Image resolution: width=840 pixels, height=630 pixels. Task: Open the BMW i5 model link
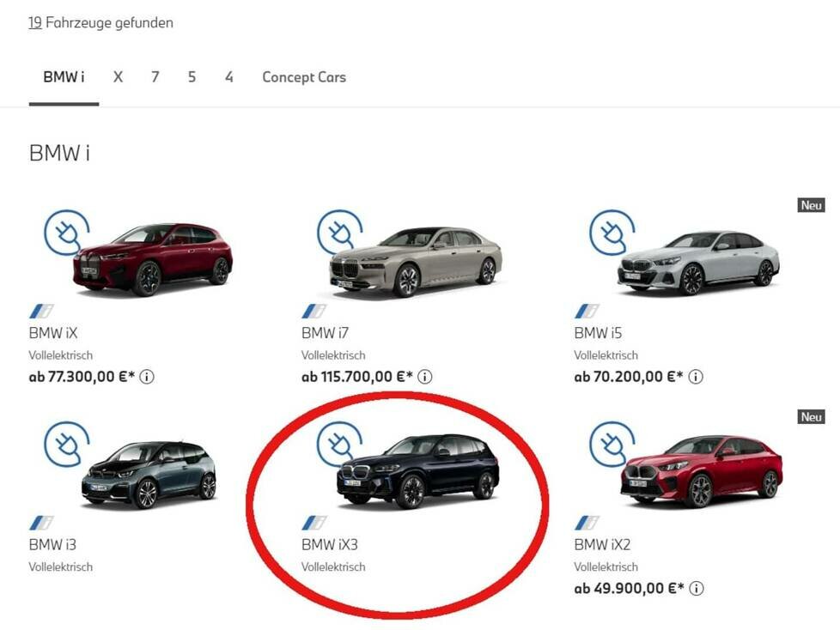[598, 333]
